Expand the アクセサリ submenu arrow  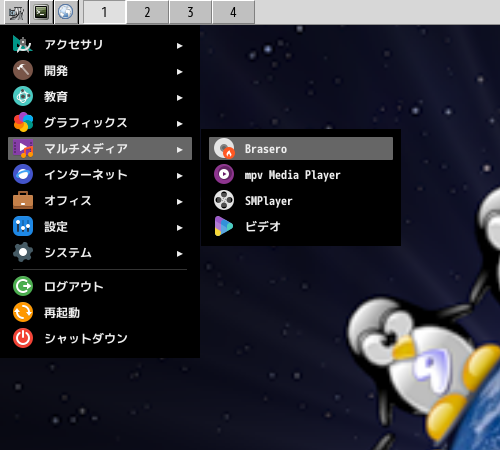(x=180, y=46)
